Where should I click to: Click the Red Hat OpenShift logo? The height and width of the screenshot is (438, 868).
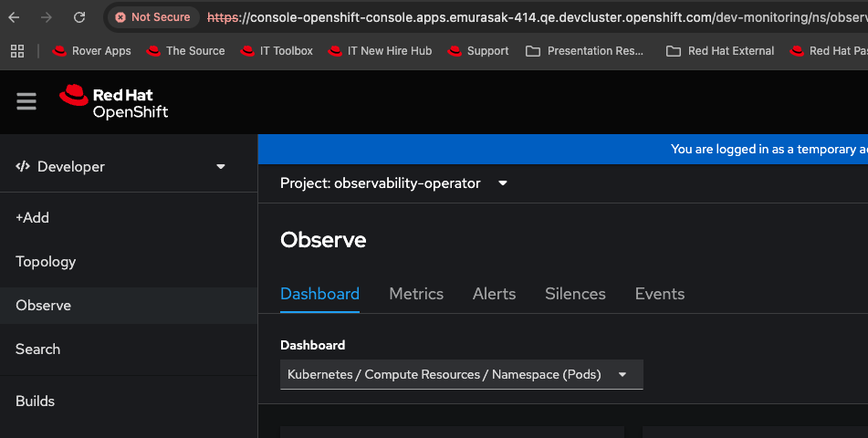pos(114,102)
